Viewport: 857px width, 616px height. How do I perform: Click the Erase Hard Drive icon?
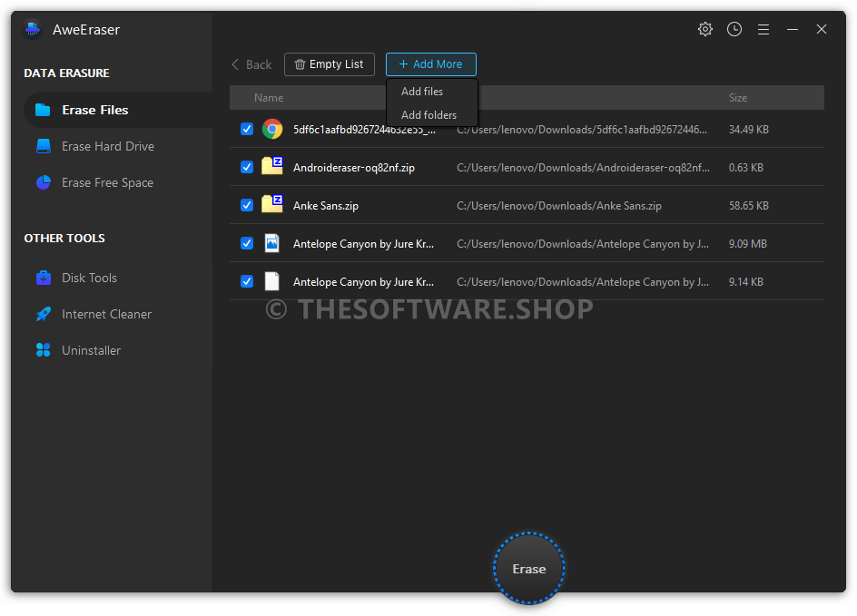[44, 146]
